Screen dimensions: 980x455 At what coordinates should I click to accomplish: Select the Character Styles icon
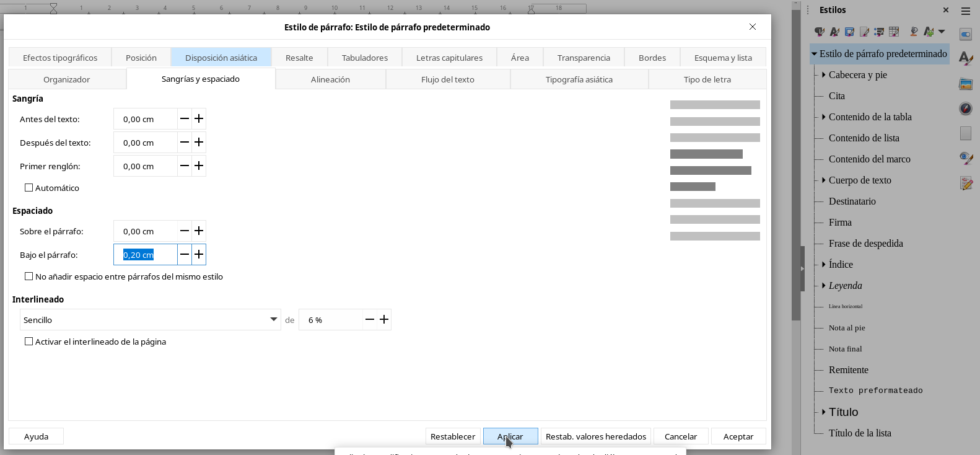(834, 32)
